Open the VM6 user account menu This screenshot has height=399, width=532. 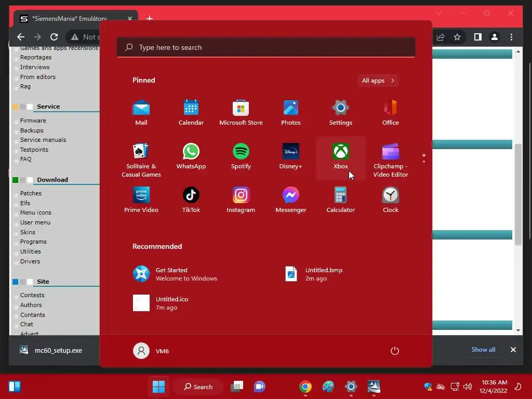pos(151,351)
